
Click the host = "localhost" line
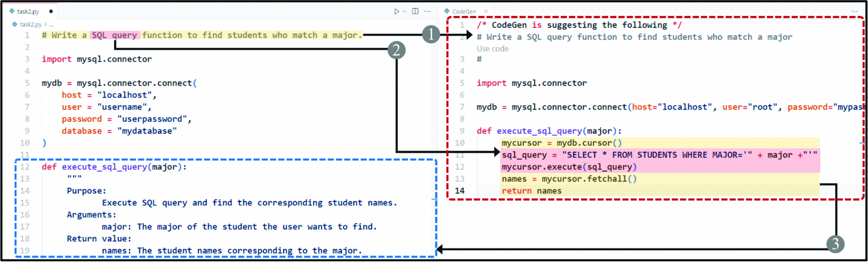(109, 95)
